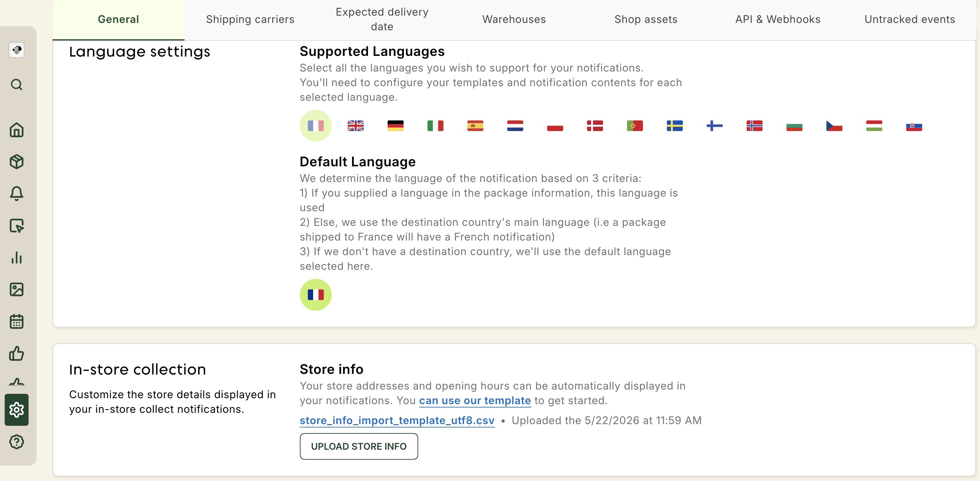Toggle Finnish flag language
This screenshot has height=481, width=980.
[x=714, y=126]
